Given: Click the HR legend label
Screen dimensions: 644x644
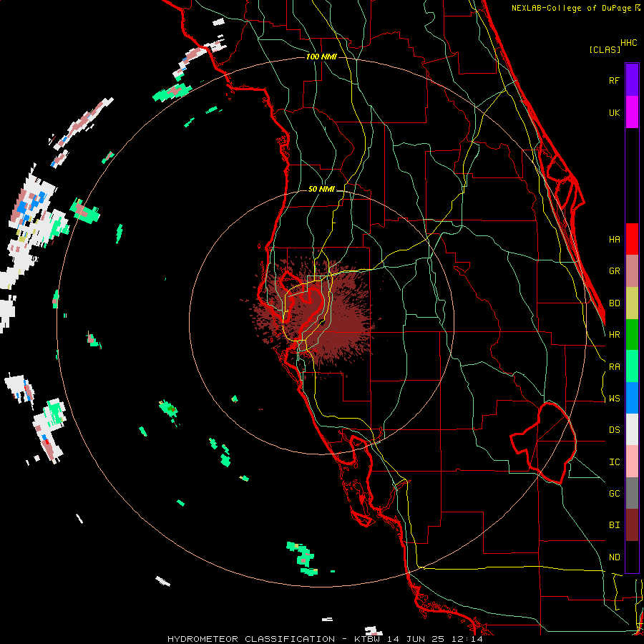Looking at the screenshot, I should 614,335.
